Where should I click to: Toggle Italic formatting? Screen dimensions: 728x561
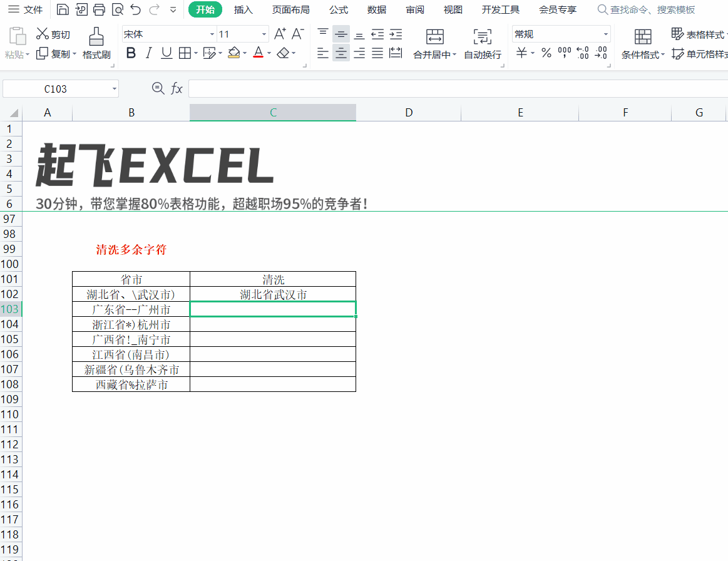(x=148, y=53)
